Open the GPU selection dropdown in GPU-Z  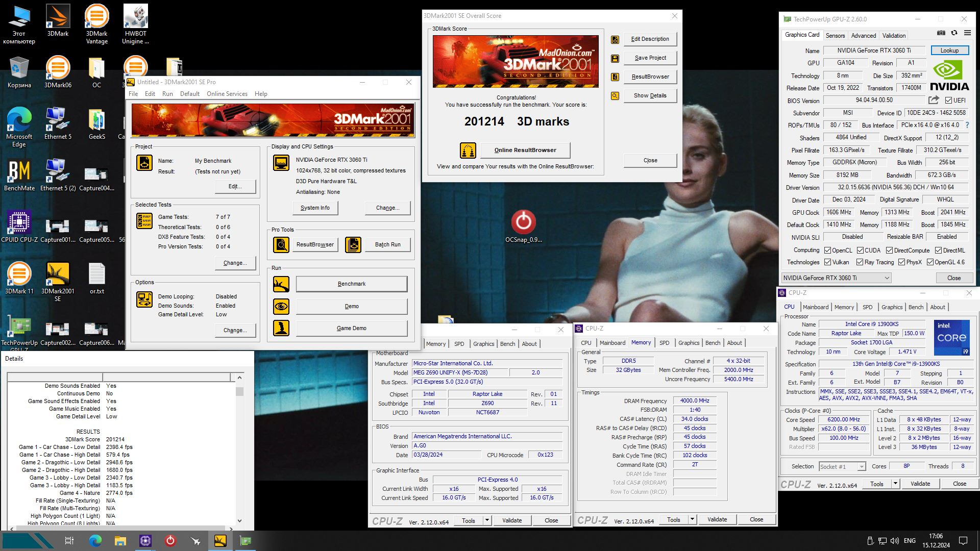(836, 278)
